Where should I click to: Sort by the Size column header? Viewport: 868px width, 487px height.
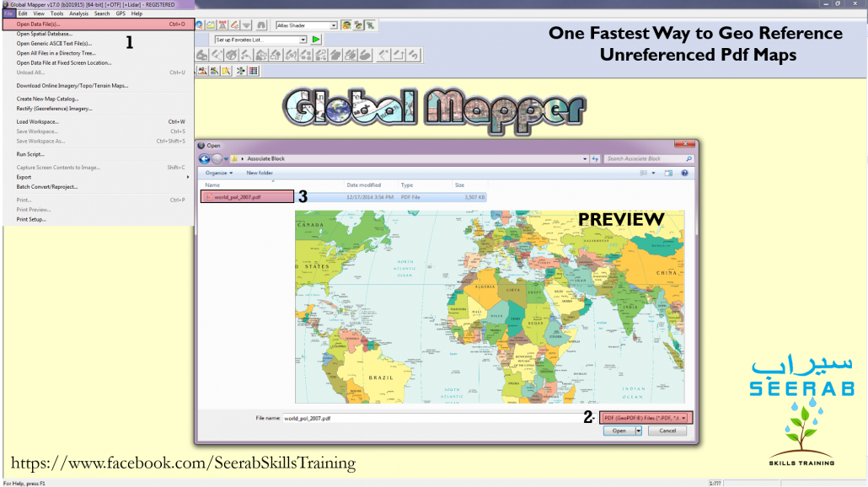pos(459,185)
